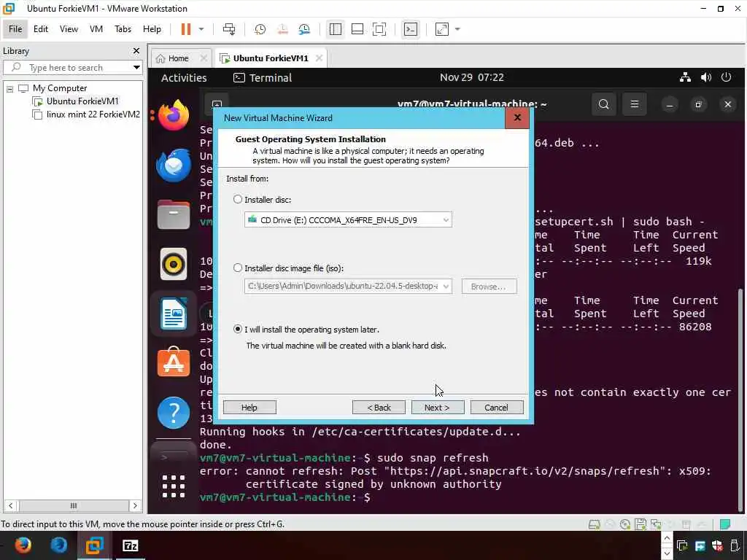Image resolution: width=747 pixels, height=560 pixels.
Task: Click Activities in the Ubuntu top bar
Action: coord(184,77)
